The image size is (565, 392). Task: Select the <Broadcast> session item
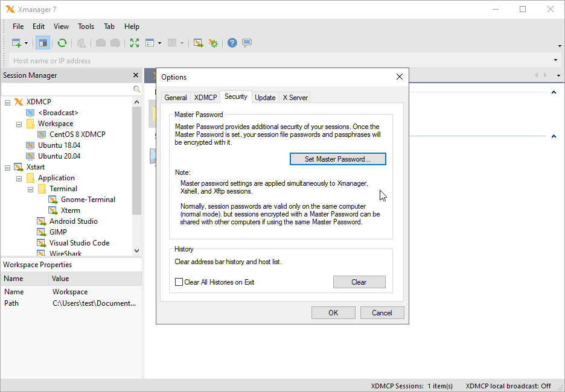tap(59, 113)
